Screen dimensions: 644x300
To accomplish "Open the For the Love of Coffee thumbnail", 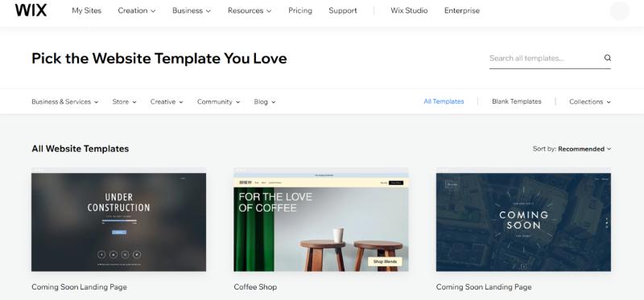I will pyautogui.click(x=321, y=220).
